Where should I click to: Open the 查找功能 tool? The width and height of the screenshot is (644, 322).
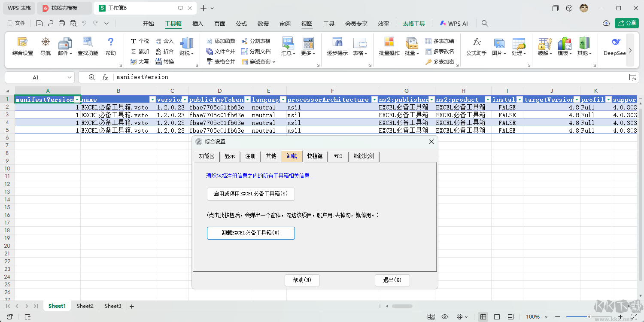[88, 46]
